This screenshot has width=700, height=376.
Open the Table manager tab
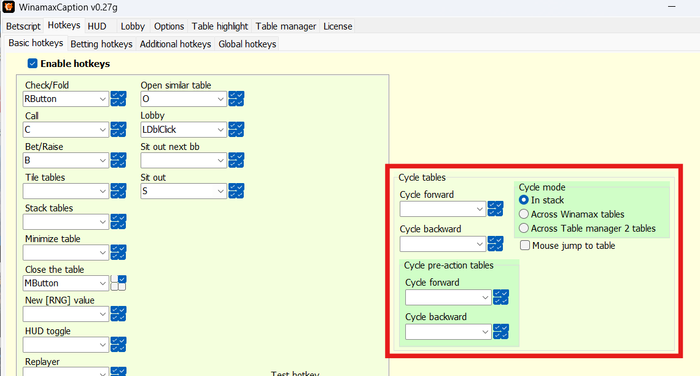click(x=286, y=26)
